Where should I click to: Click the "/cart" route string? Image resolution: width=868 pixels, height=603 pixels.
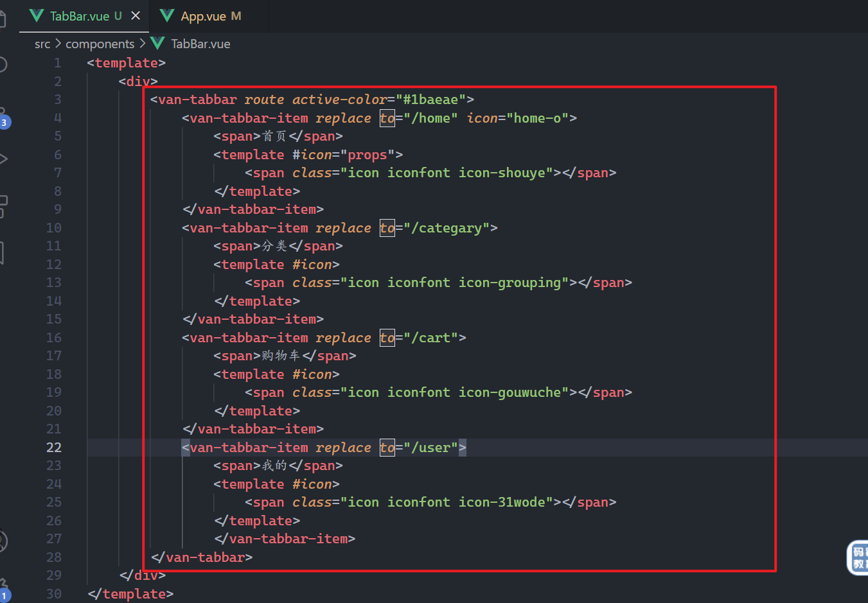[430, 338]
